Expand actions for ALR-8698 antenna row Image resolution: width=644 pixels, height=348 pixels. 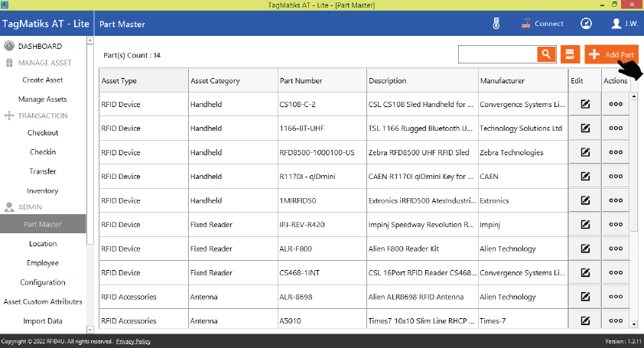[x=616, y=297]
